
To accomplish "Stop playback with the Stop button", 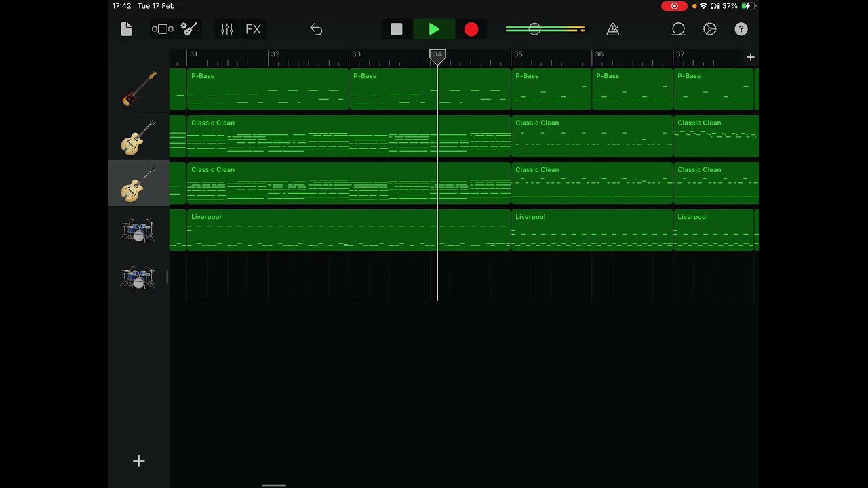I will click(397, 29).
